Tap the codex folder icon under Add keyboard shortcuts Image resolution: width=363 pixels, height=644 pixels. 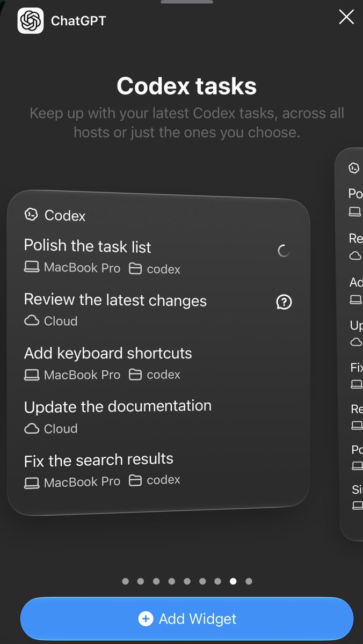pos(136,374)
